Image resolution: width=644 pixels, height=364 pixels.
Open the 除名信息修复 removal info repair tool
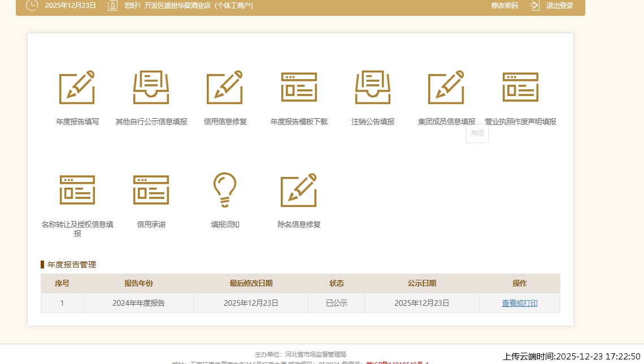point(299,198)
